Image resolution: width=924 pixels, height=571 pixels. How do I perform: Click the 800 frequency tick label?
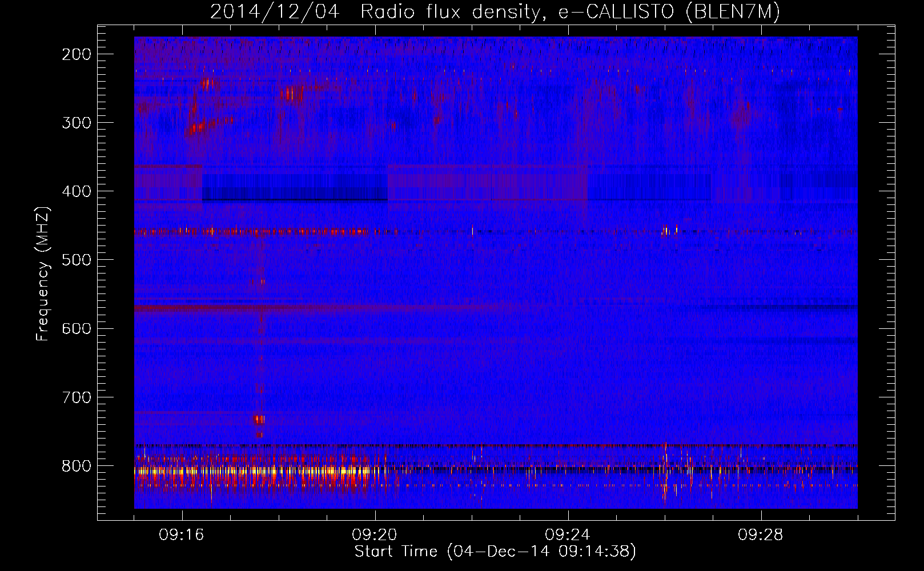tap(77, 466)
